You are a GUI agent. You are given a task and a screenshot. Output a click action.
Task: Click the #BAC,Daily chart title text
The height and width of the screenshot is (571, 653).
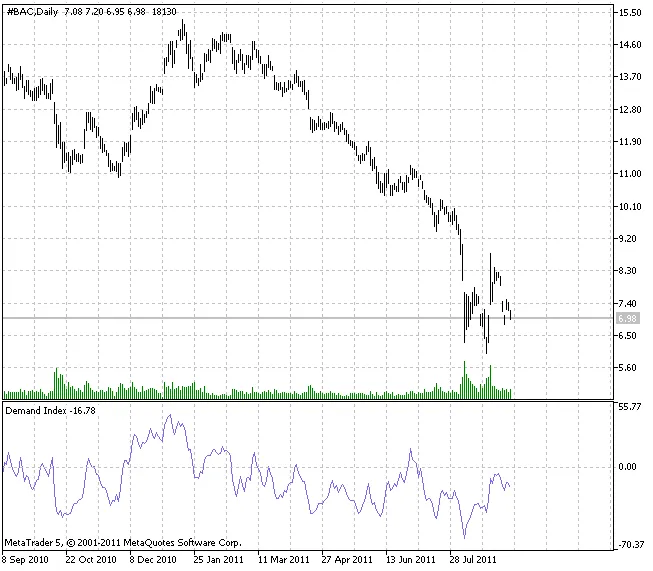[x=31, y=11]
